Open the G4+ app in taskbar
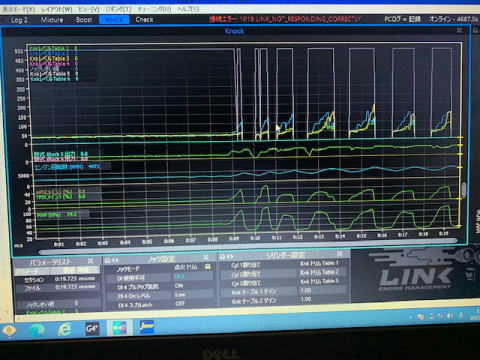Image resolution: width=480 pixels, height=360 pixels. (91, 329)
